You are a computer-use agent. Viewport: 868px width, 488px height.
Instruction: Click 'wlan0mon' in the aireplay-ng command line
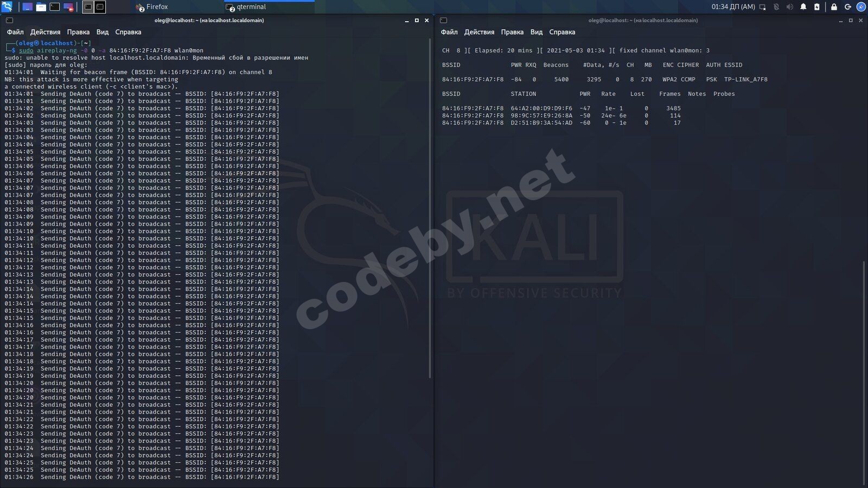click(x=189, y=50)
